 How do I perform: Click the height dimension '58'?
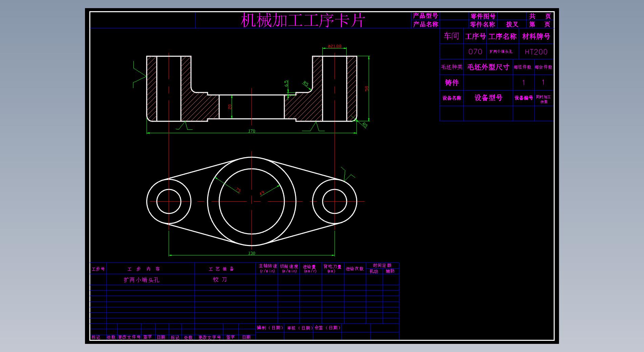point(366,88)
